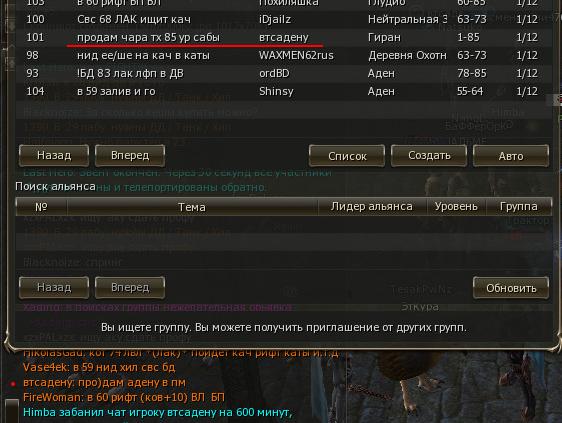Click Обновить to refresh alliance search
562x423 pixels.
[x=511, y=287]
